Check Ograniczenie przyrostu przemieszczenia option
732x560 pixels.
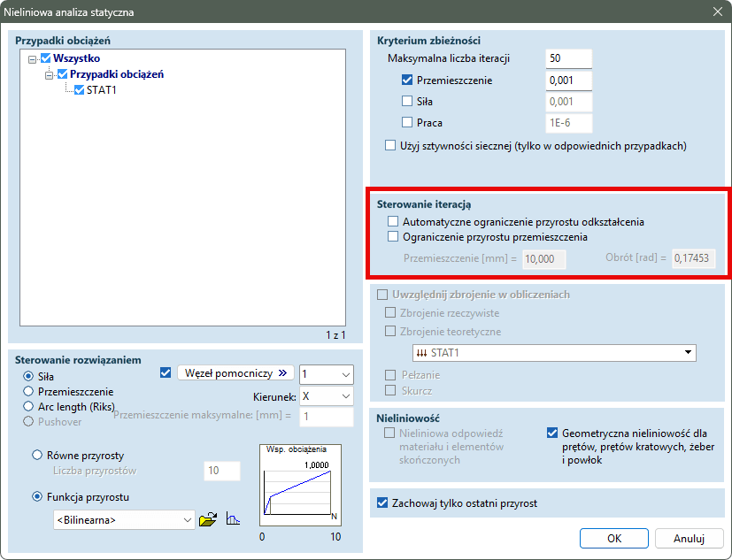[x=393, y=237]
